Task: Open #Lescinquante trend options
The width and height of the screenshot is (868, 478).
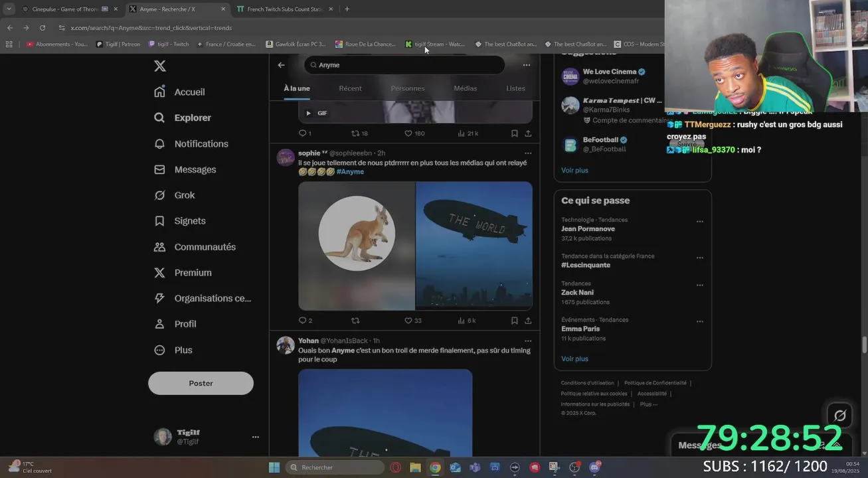Action: pyautogui.click(x=699, y=258)
